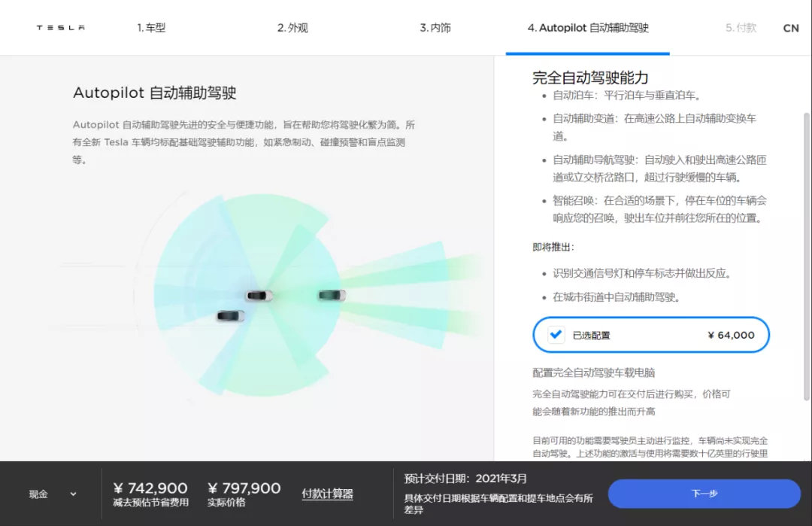Click the 完全自动驾驶能力 heading
This screenshot has width=812, height=526.
point(590,78)
